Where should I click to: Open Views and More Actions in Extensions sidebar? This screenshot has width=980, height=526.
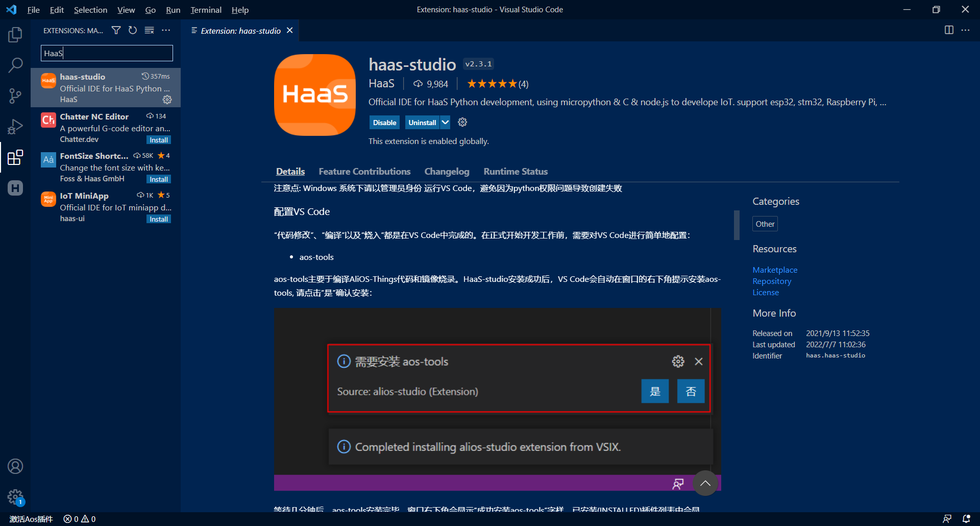pos(166,31)
